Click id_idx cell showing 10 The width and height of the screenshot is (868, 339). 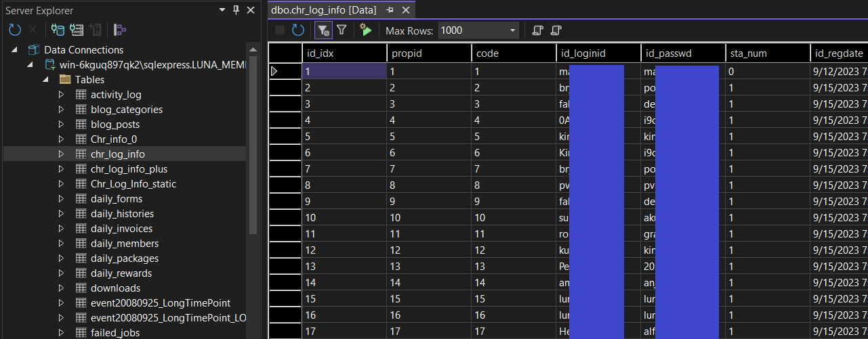click(344, 217)
